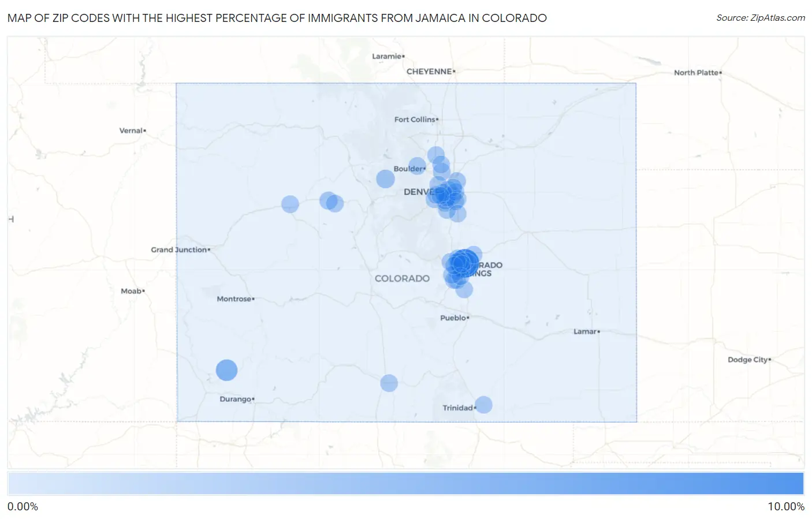Viewport: 812px width, 519px height.
Task: Click the Dodge City label
Action: point(748,359)
